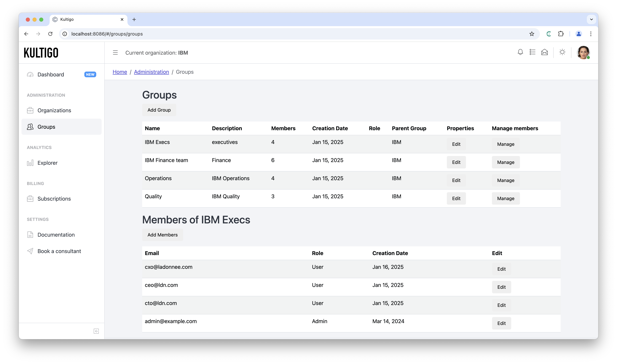Toggle light/dark theme sun icon
This screenshot has height=364, width=617.
pos(562,52)
